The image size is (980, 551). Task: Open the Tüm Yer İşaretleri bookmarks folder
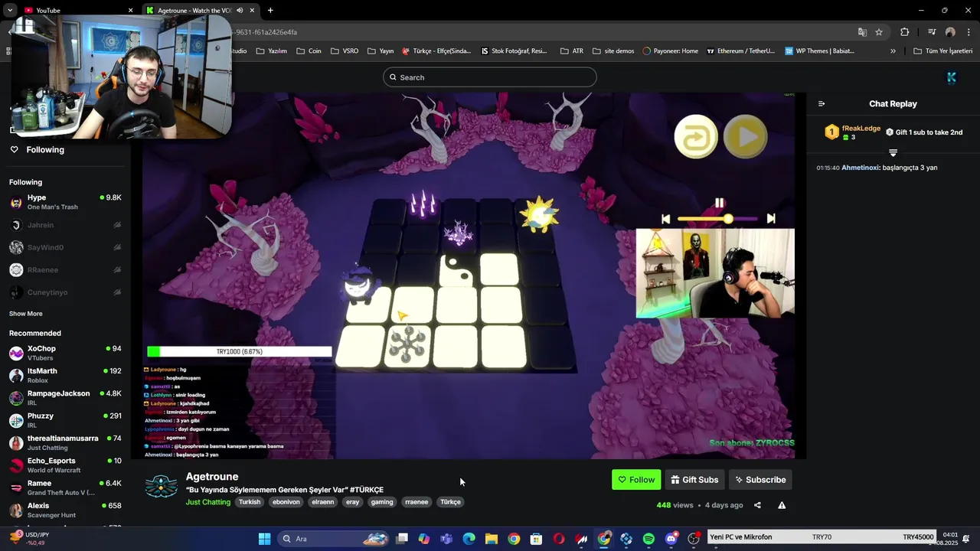click(942, 51)
